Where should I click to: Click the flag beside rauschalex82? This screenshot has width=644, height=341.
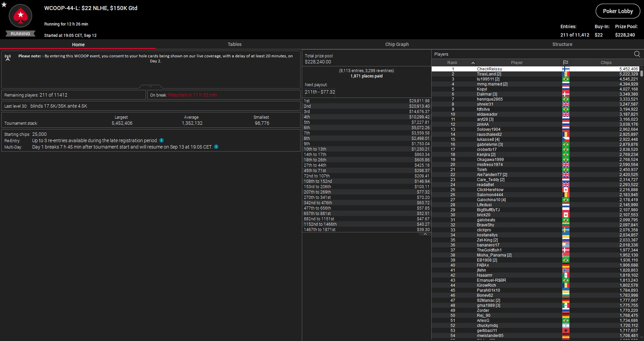point(566,134)
